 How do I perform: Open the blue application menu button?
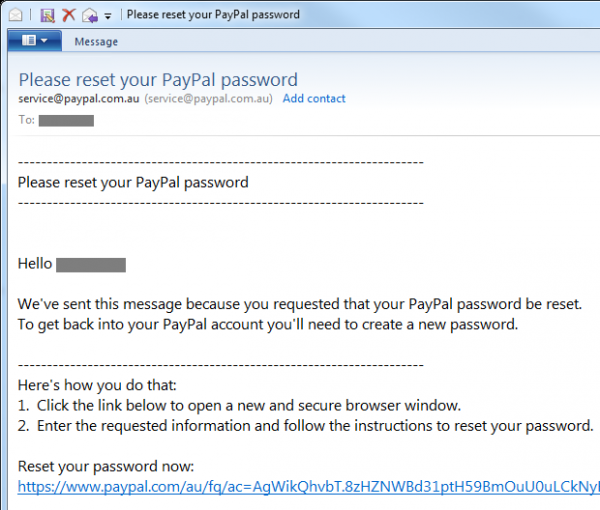click(x=34, y=41)
